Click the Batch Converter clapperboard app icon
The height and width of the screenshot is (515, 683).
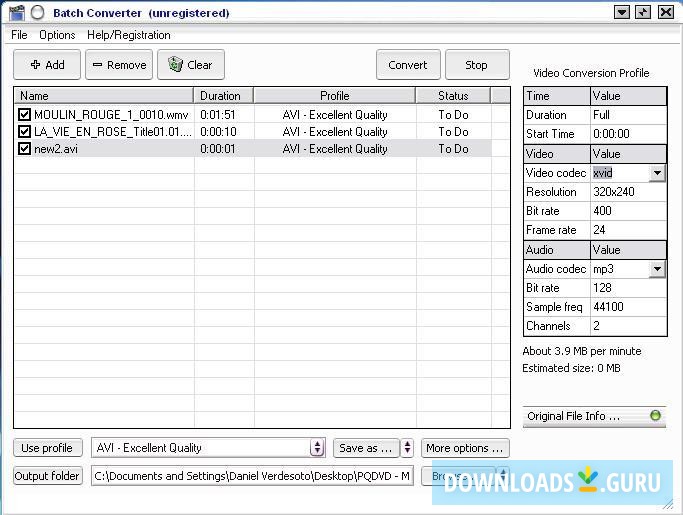tap(17, 13)
